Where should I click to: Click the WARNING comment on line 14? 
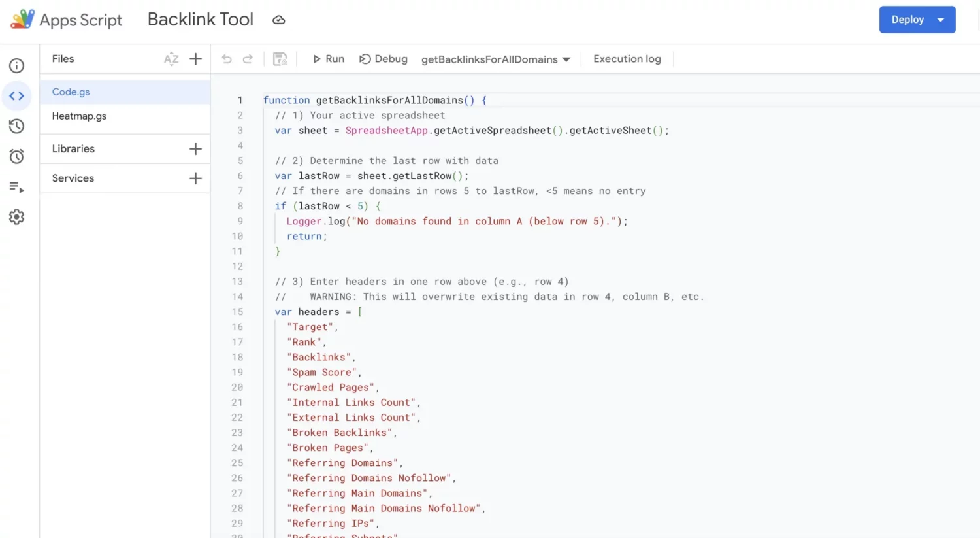[x=489, y=297]
